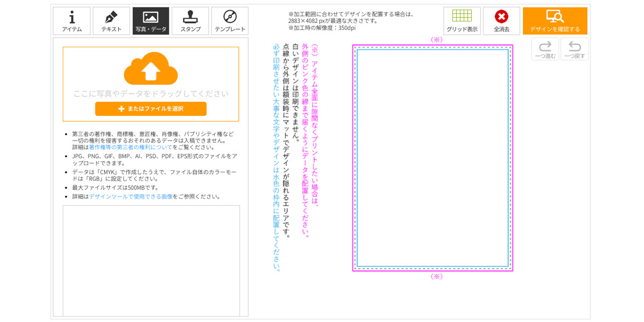Open the スタンプ tab

click(190, 21)
